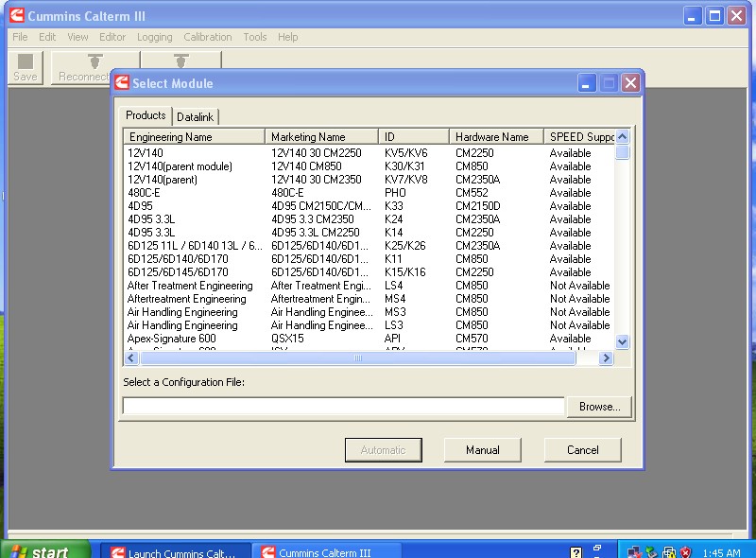Click the PHO ID cell
Image resolution: width=756 pixels, height=558 pixels.
click(x=395, y=193)
